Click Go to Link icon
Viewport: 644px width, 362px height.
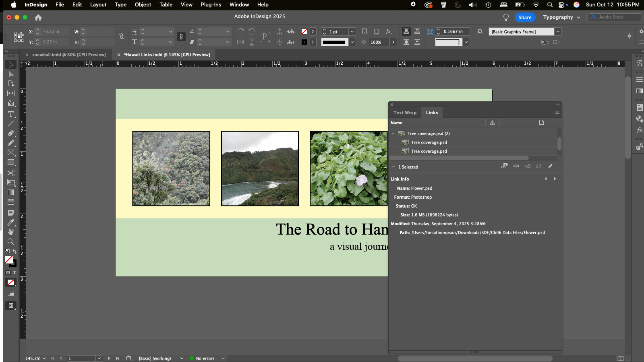pyautogui.click(x=527, y=166)
